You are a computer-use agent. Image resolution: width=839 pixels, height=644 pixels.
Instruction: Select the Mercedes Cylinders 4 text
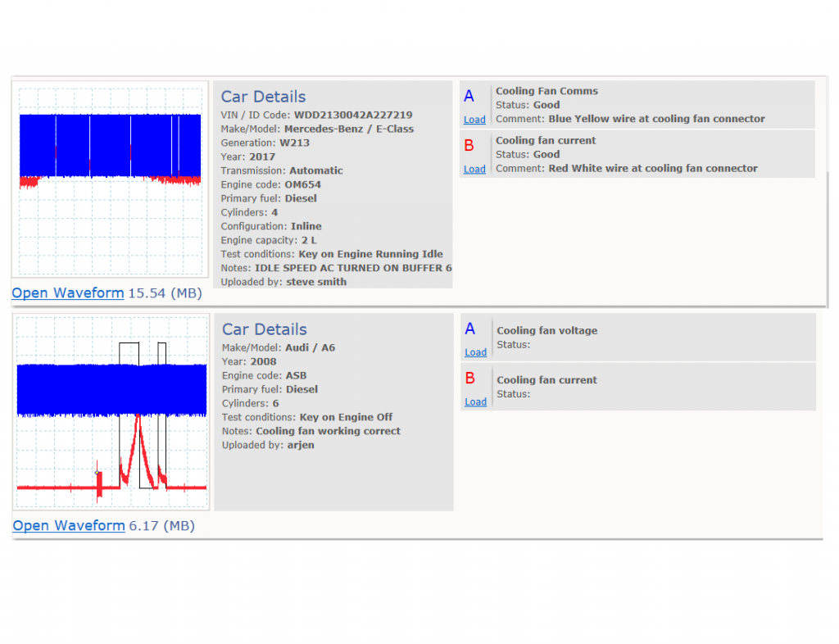[249, 212]
